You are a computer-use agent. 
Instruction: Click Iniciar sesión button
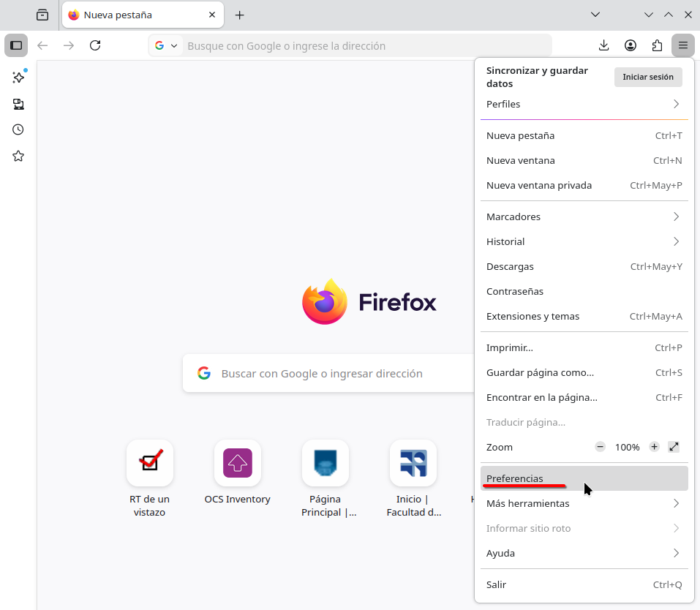648,78
